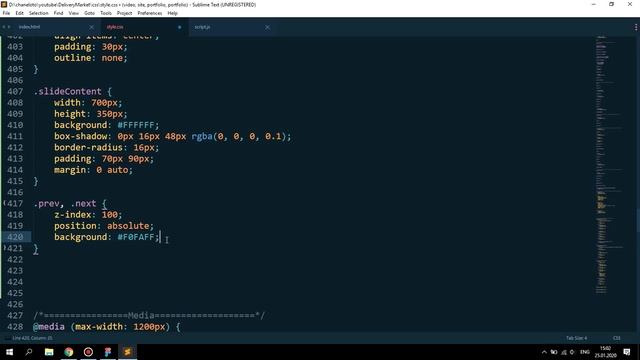Image resolution: width=640 pixels, height=360 pixels.
Task: Click unsaved dot on style.css tab
Action: [179, 27]
